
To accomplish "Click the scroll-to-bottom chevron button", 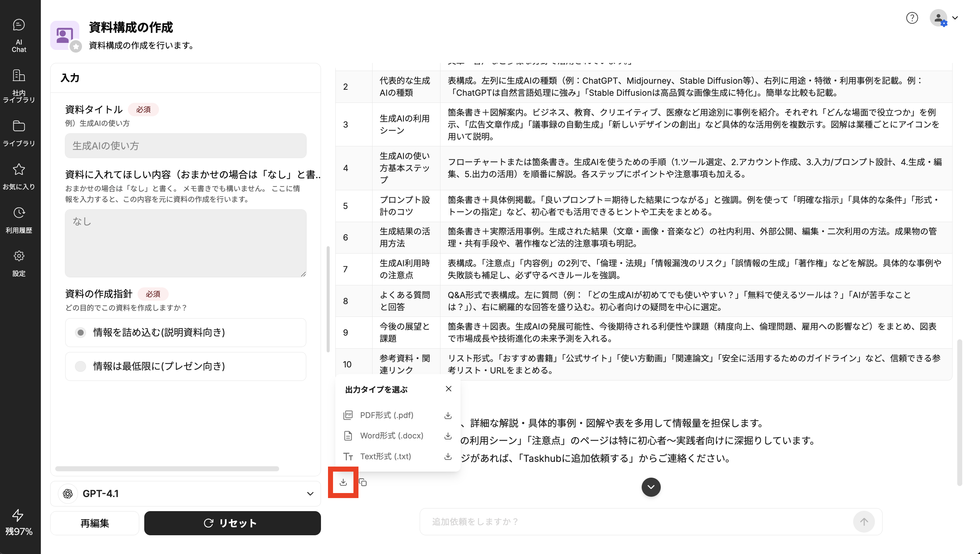I will pos(651,487).
